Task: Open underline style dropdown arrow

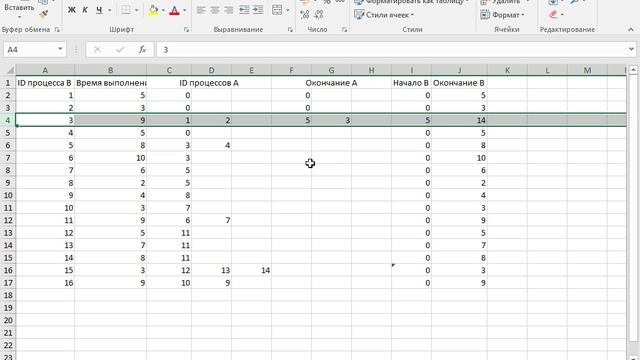Action: click(109, 10)
